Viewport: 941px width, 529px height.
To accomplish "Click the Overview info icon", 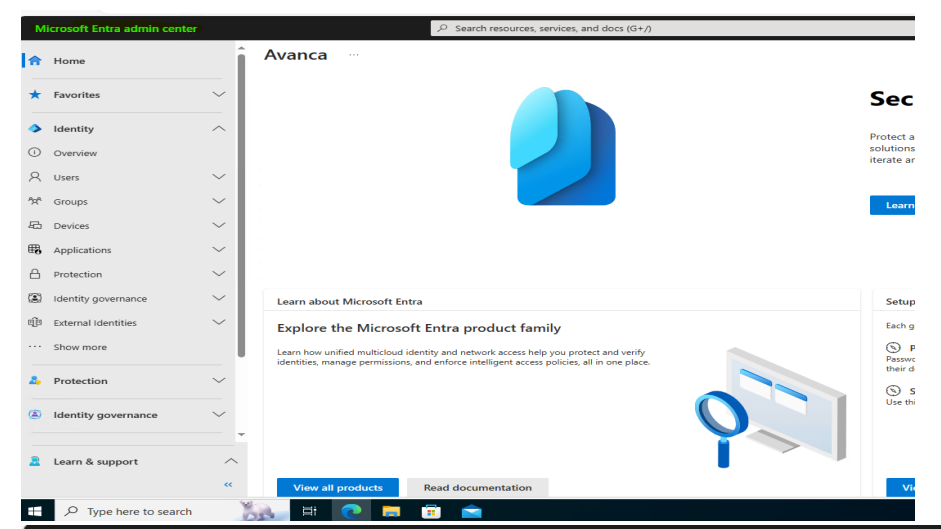I will (35, 153).
